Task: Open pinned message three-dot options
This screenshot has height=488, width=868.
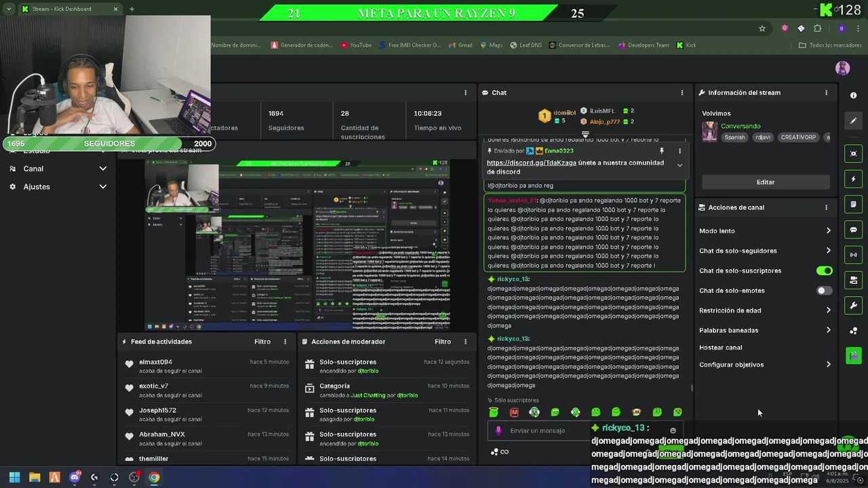Action: 679,150
